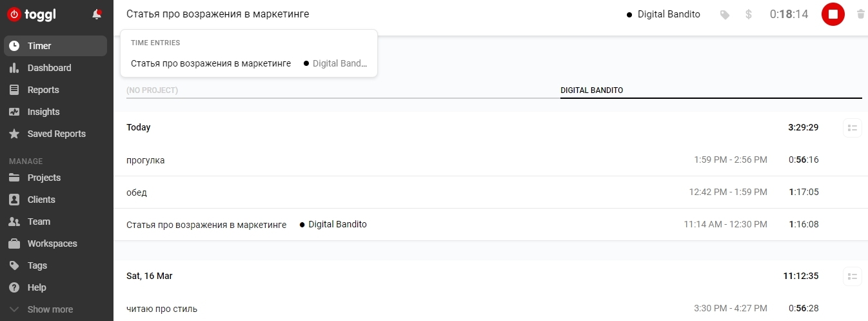868x321 pixels.
Task: Open the Clients page
Action: pyautogui.click(x=41, y=200)
